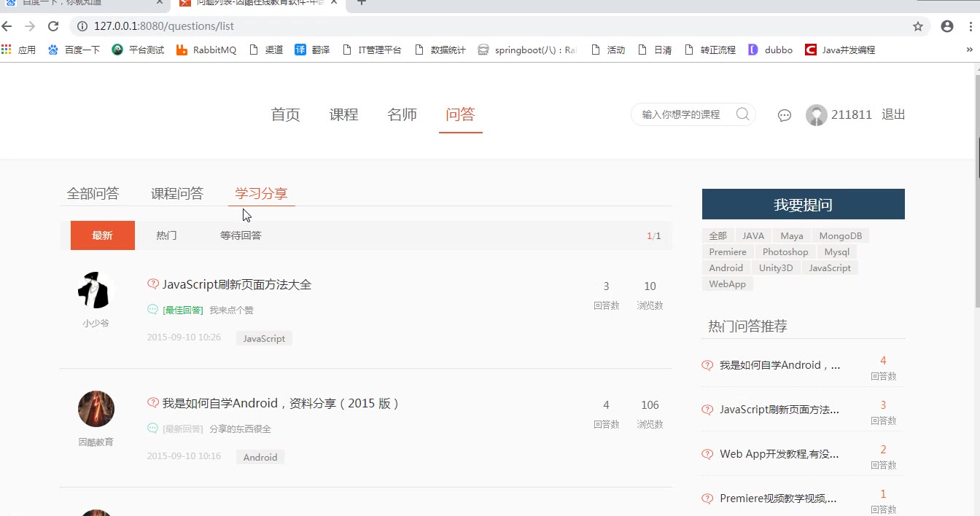Click the search magnifier icon
The height and width of the screenshot is (516, 980).
pos(742,114)
